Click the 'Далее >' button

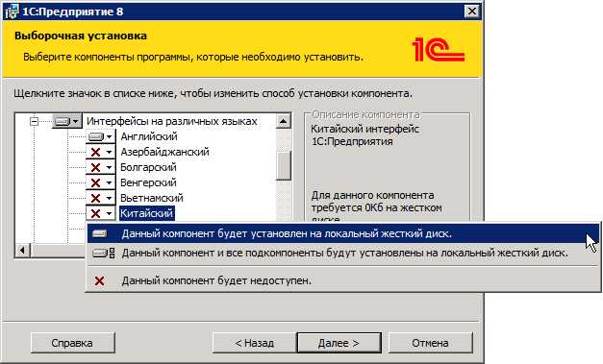point(339,343)
